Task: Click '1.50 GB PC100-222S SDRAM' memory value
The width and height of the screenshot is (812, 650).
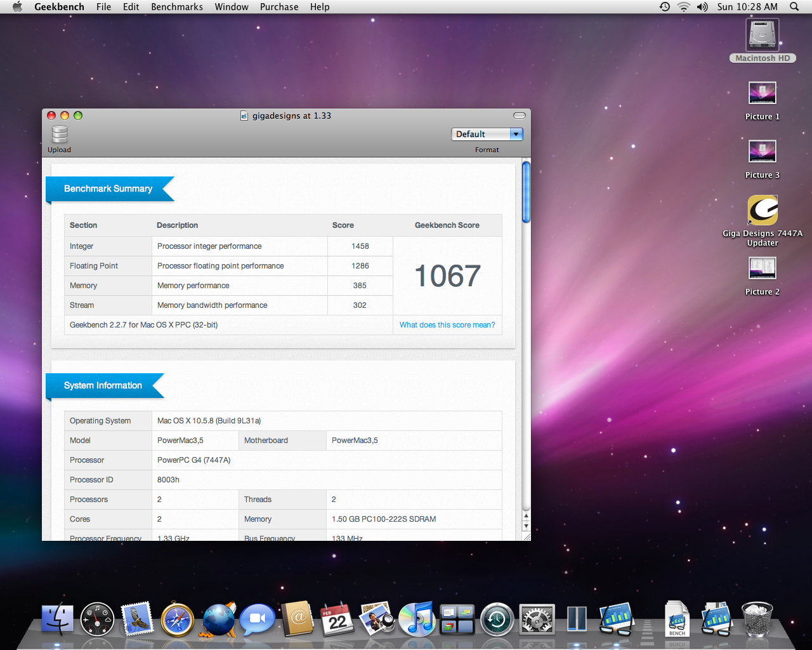Action: click(384, 519)
